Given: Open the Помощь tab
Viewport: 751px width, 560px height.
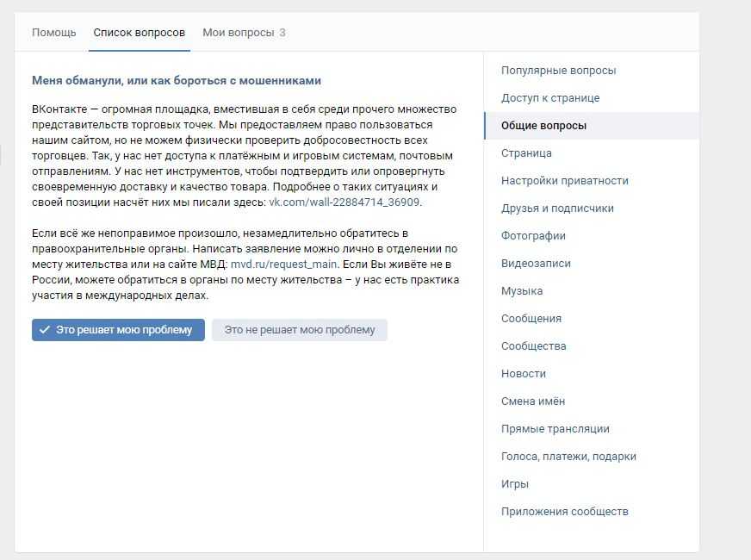Looking at the screenshot, I should click(53, 33).
